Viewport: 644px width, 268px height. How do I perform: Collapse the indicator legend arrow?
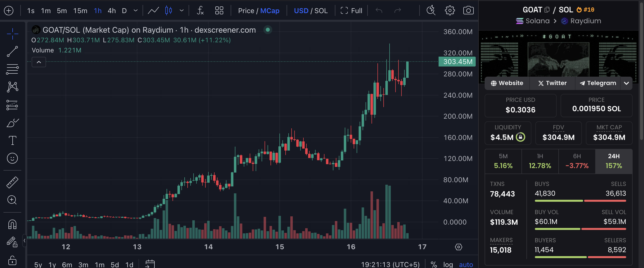click(x=39, y=62)
